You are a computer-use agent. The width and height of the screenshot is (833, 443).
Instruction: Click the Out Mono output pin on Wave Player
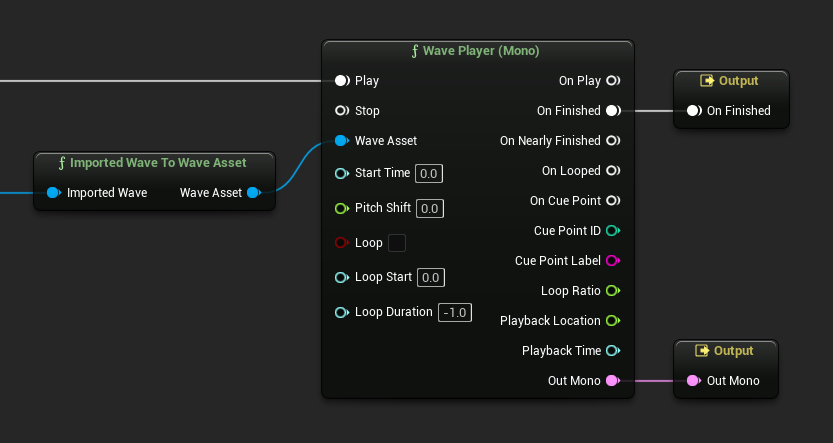(x=612, y=381)
